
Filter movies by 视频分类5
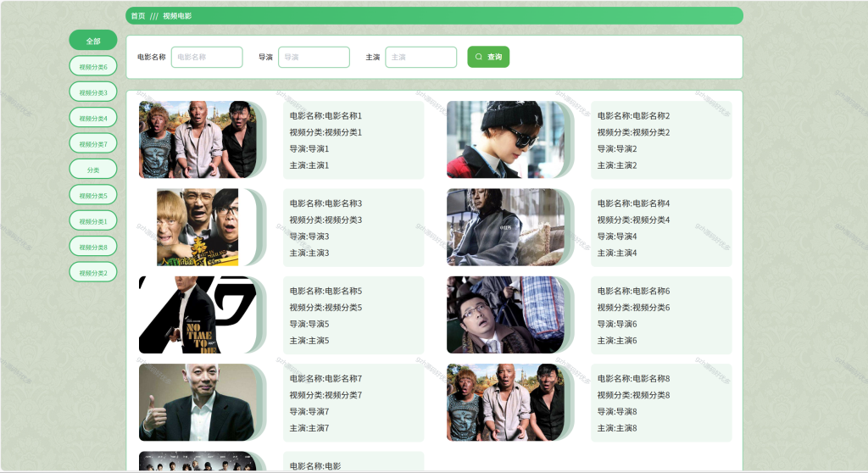[93, 195]
